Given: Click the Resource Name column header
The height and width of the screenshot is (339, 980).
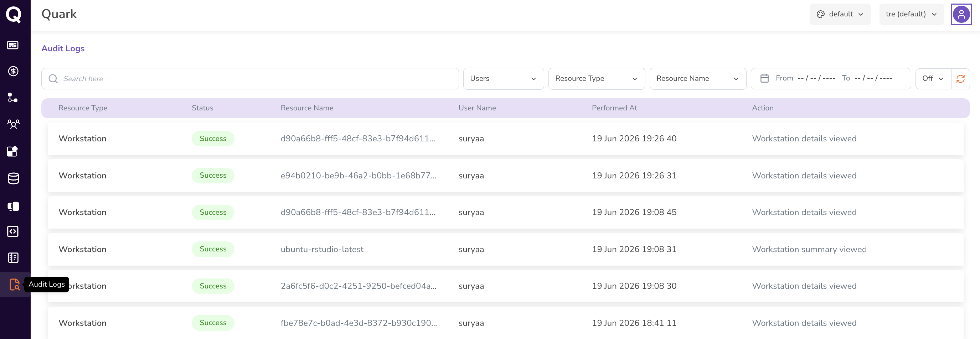Looking at the screenshot, I should pyautogui.click(x=307, y=108).
